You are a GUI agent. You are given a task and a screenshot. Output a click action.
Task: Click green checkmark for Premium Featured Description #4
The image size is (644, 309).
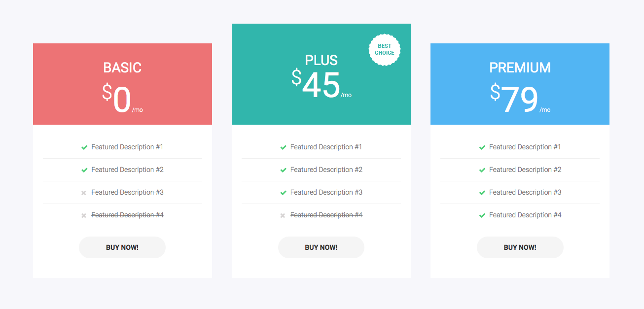[482, 215]
